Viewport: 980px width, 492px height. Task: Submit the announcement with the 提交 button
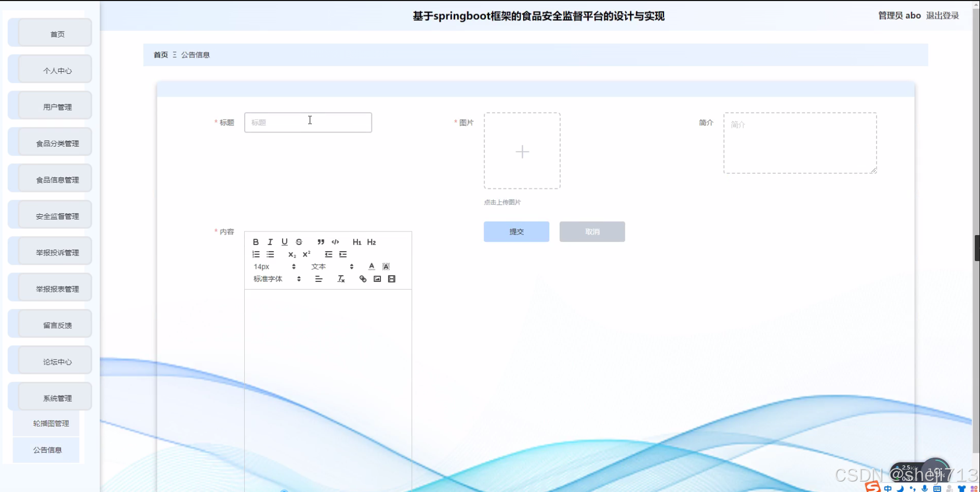[516, 231]
